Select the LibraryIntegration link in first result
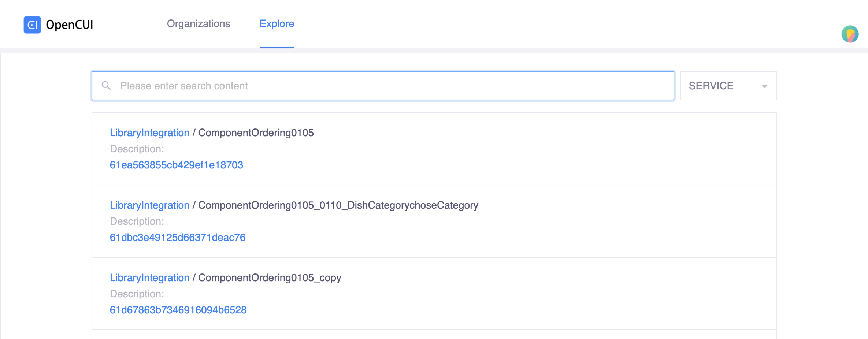Image resolution: width=868 pixels, height=339 pixels. click(150, 133)
